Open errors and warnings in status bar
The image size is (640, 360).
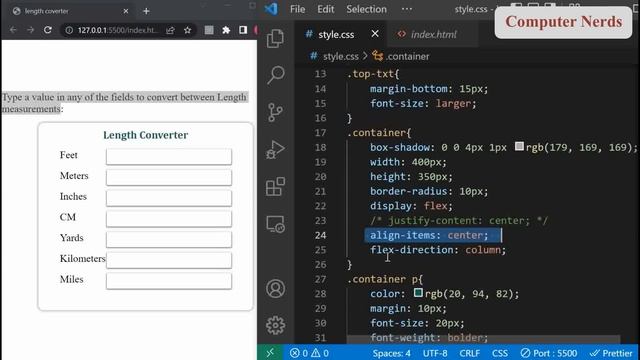[x=309, y=353]
